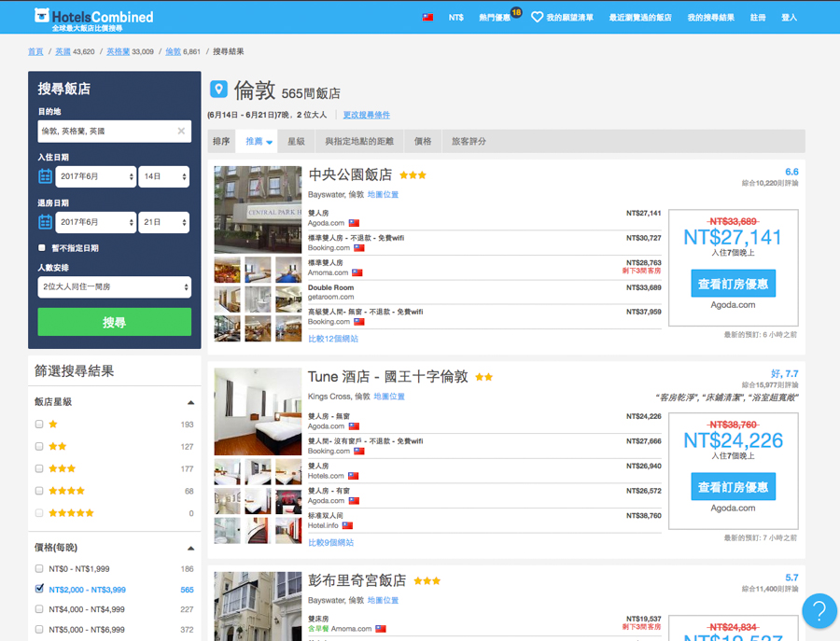Check the four-star hotel filter
This screenshot has height=641, width=840.
pyautogui.click(x=39, y=491)
